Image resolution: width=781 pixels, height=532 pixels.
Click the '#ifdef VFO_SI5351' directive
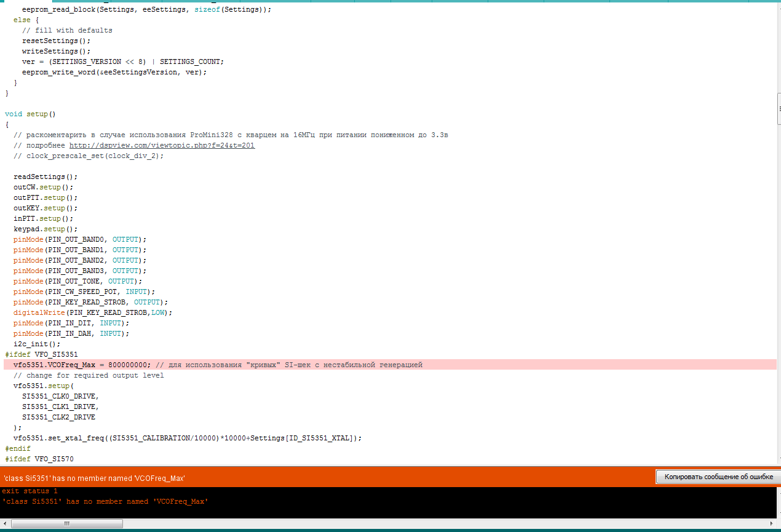[41, 354]
